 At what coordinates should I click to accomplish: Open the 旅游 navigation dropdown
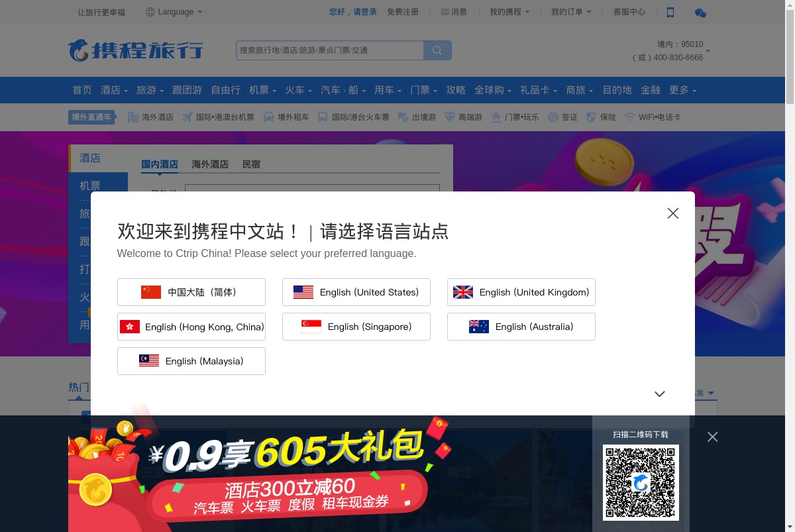(x=150, y=90)
